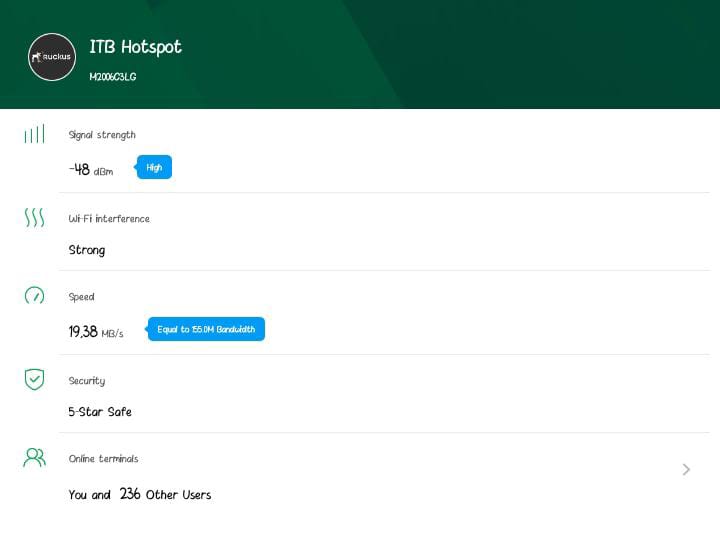Expand Online terminals using the right chevron
Viewport: 720px width, 545px height.
pos(686,469)
